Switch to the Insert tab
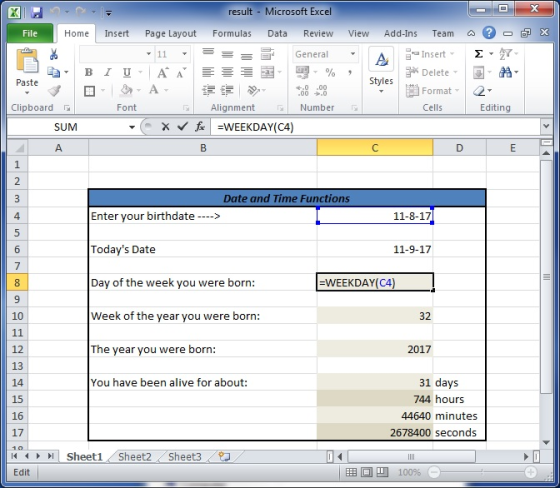This screenshot has width=560, height=488. click(116, 34)
